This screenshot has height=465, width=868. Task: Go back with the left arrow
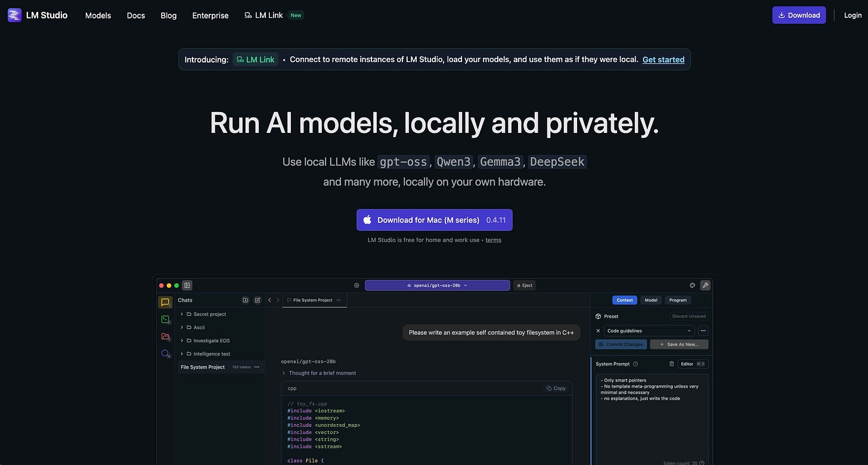coord(269,300)
